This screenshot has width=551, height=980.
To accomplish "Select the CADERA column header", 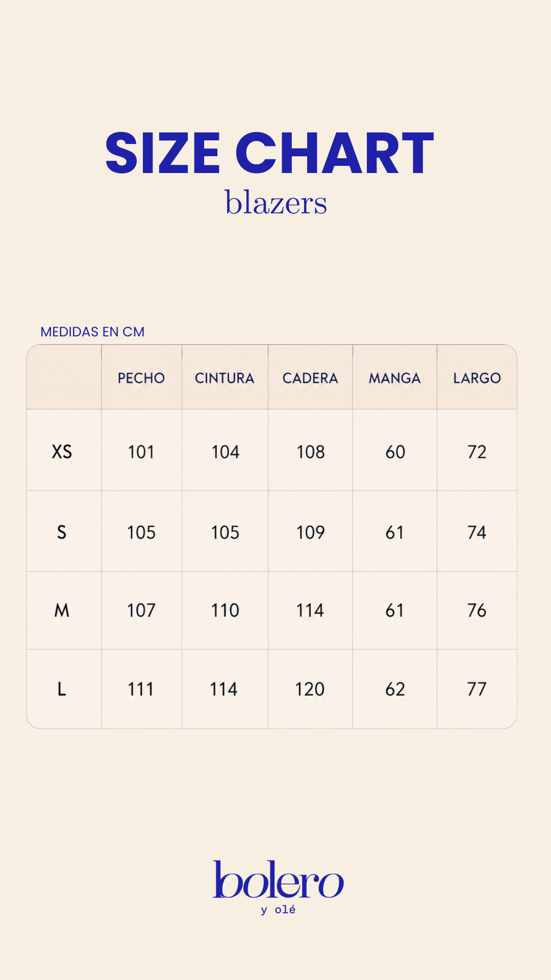I will pyautogui.click(x=310, y=378).
